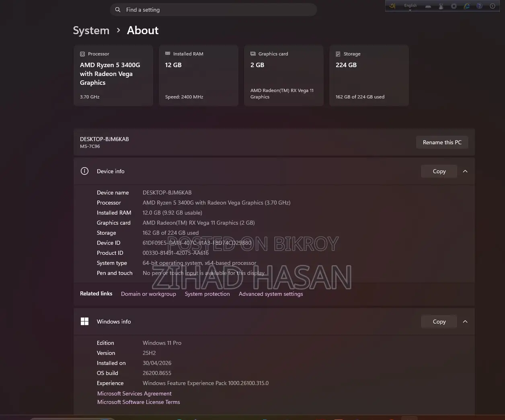The width and height of the screenshot is (505, 420).
Task: Click the Device info Storage value 162 GB of 224 GB used
Action: 170,233
